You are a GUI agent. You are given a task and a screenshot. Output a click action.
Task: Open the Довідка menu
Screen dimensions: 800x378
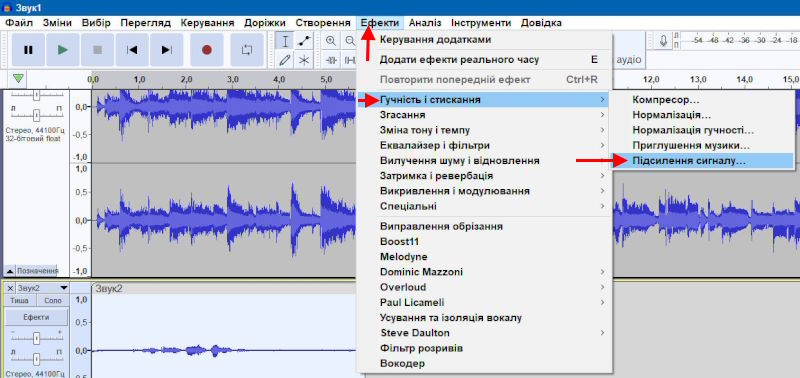tap(541, 23)
